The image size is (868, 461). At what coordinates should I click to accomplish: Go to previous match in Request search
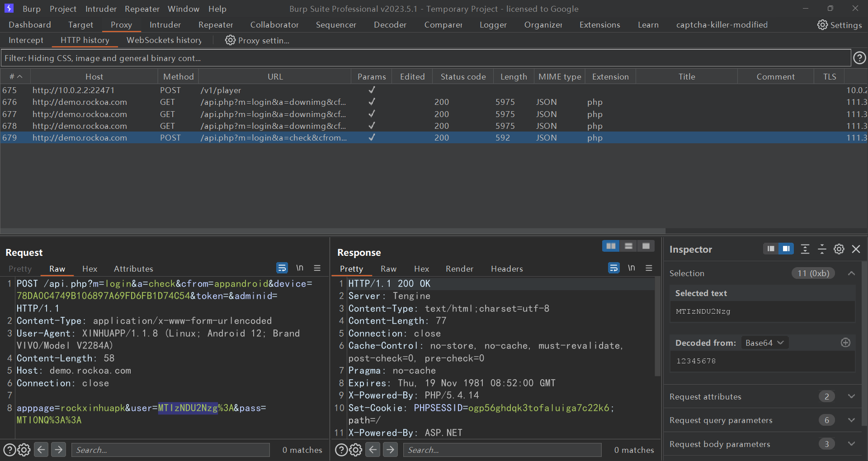tap(41, 450)
